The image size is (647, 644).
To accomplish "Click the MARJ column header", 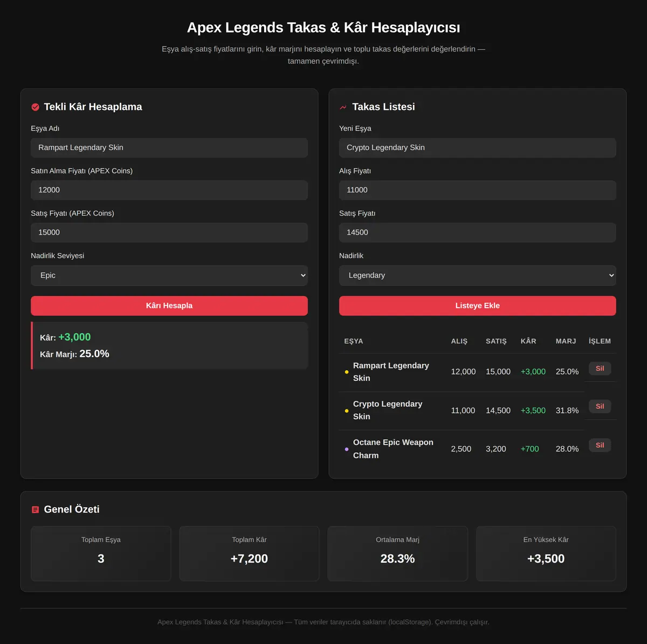I will tap(566, 341).
